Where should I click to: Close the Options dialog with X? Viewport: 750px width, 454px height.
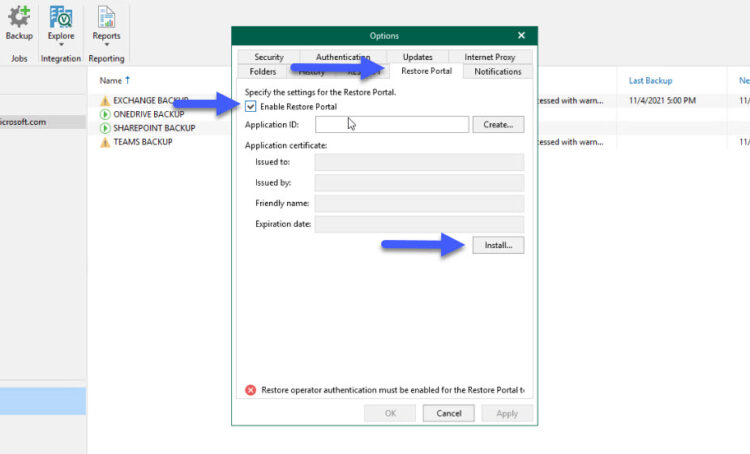[521, 35]
